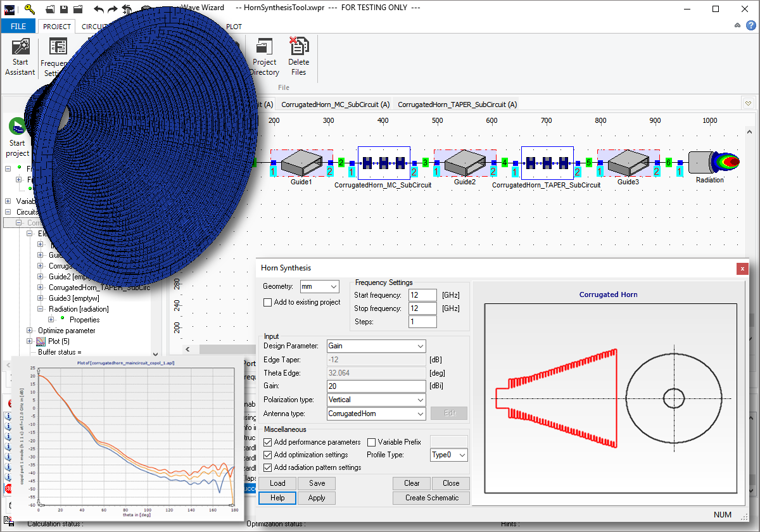Click the Stop frequency input field

coord(422,308)
